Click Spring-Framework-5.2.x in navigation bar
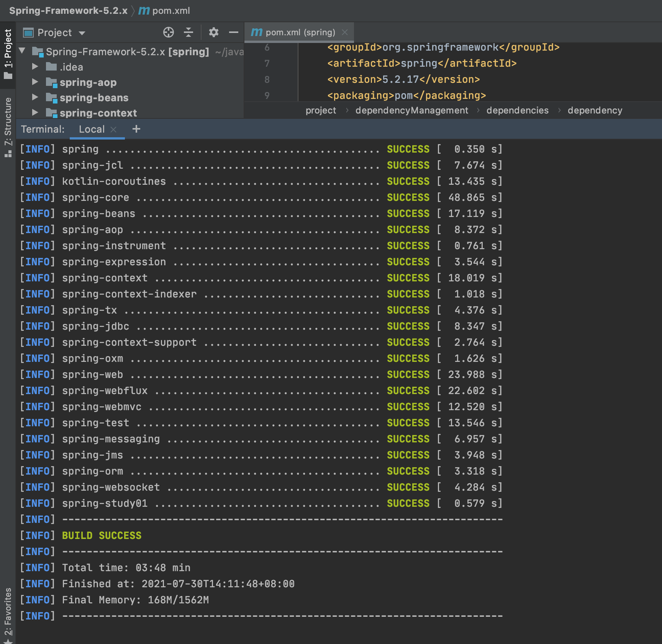Image resolution: width=662 pixels, height=644 pixels. pos(68,11)
